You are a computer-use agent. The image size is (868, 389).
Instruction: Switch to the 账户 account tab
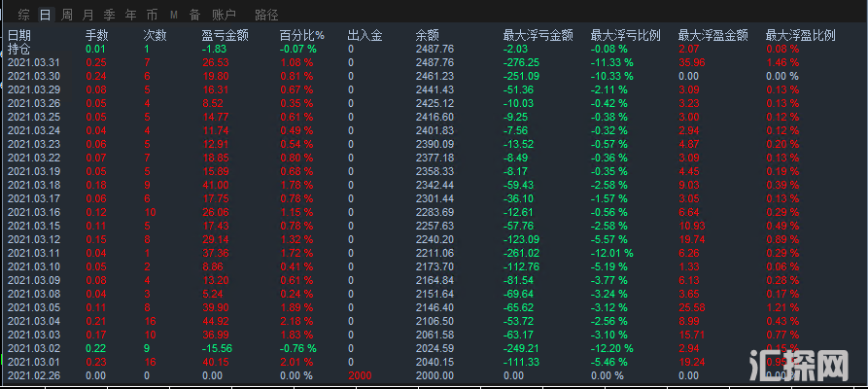pos(224,15)
